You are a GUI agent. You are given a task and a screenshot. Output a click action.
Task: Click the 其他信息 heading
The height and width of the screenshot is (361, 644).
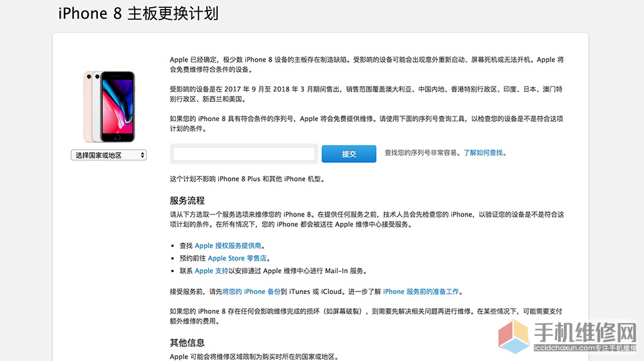click(x=187, y=342)
